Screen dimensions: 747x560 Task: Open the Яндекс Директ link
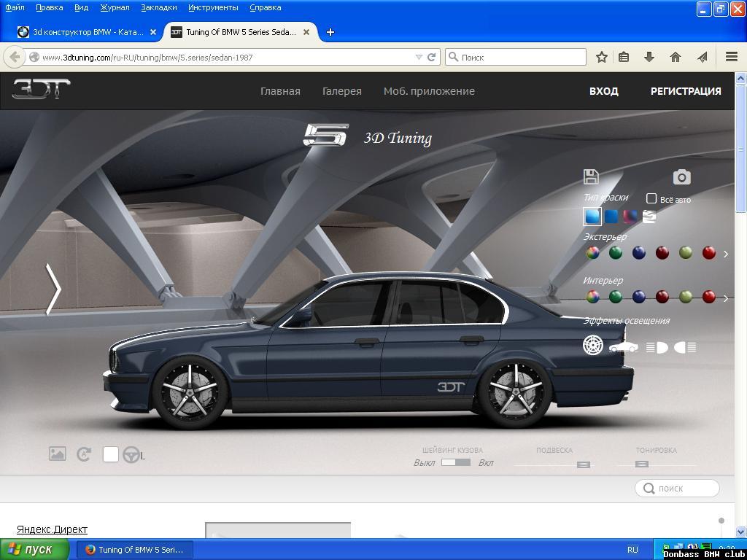[x=50, y=529]
